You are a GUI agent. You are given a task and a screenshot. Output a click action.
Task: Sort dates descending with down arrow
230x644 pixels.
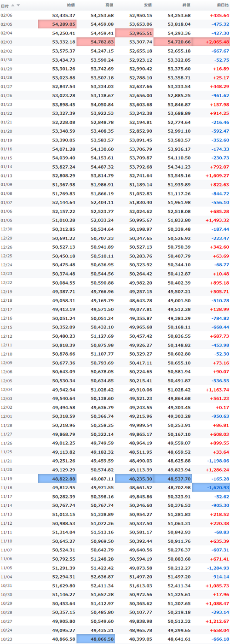pos(18,6)
